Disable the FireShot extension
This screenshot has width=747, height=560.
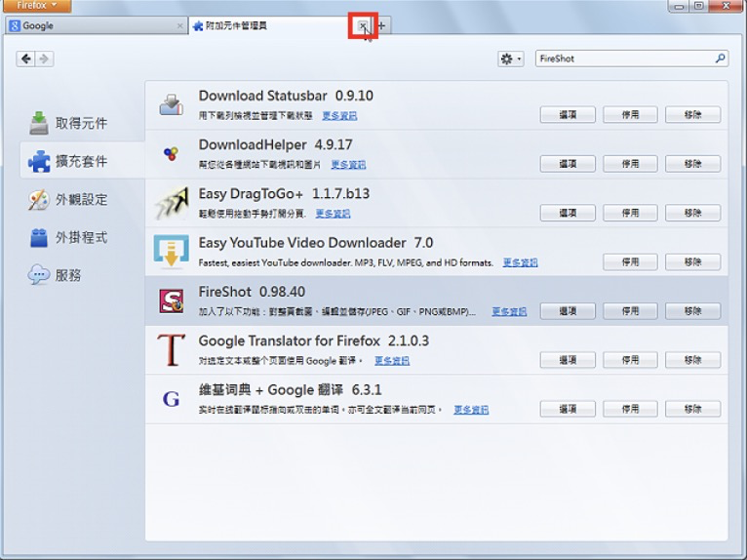coord(630,311)
